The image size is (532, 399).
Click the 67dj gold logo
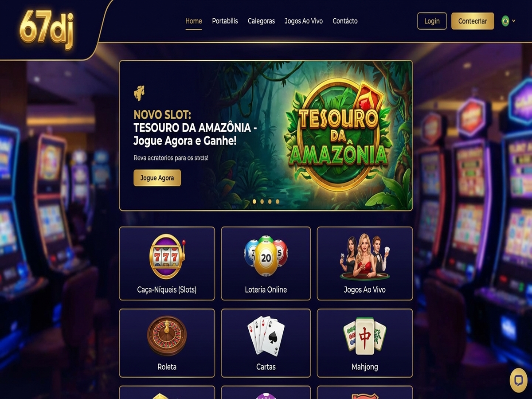(47, 27)
